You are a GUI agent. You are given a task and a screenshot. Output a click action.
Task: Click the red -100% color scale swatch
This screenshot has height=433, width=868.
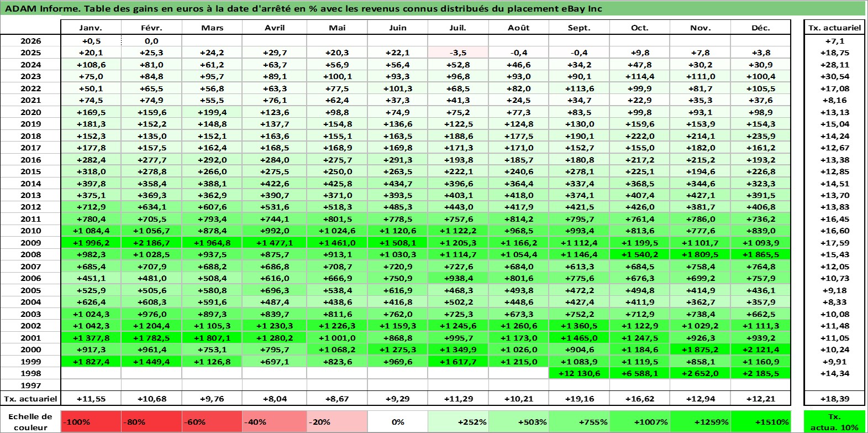point(91,421)
